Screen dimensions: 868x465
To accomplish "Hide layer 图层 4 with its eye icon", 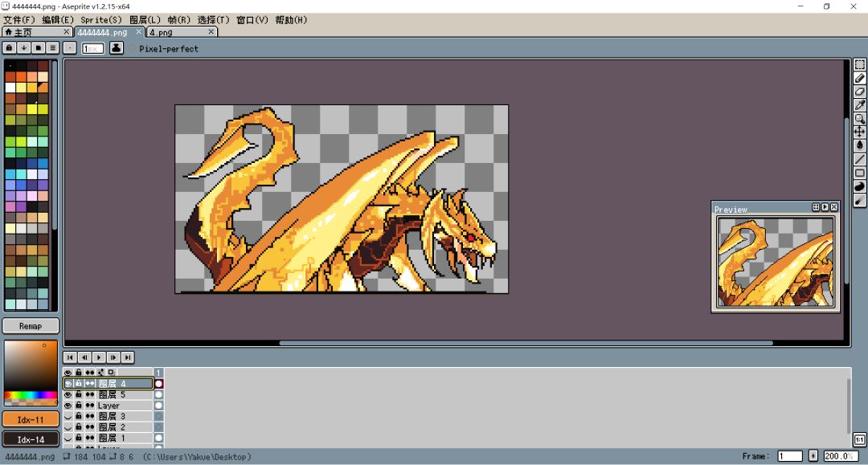I will pyautogui.click(x=68, y=383).
